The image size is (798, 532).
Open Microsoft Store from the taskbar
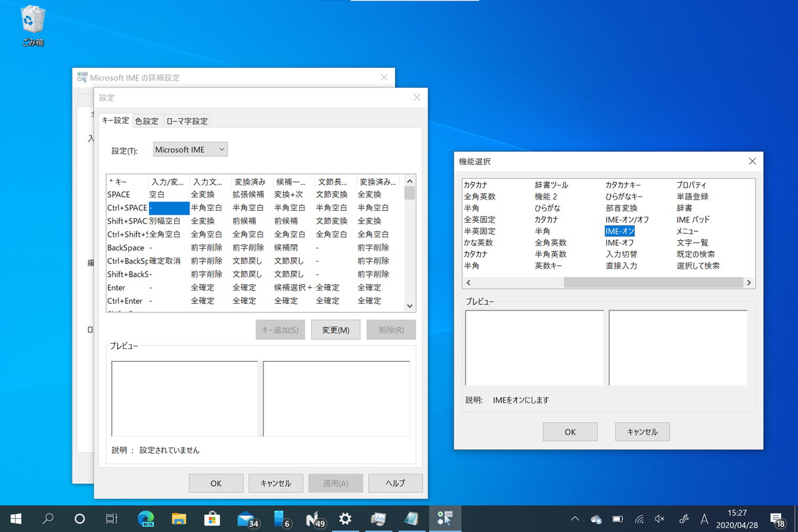(x=212, y=518)
